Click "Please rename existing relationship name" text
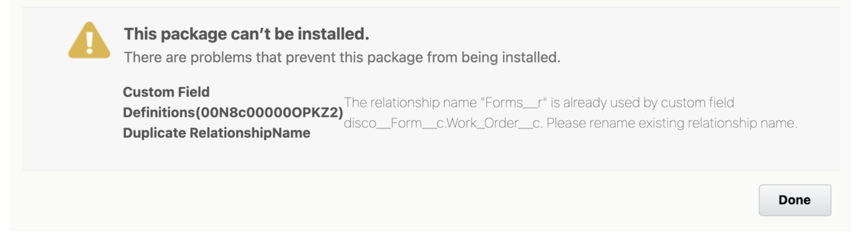The image size is (868, 246). (x=672, y=124)
